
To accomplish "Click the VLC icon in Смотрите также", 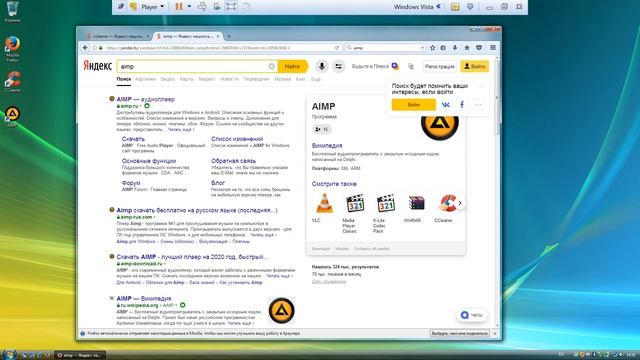I will (324, 203).
